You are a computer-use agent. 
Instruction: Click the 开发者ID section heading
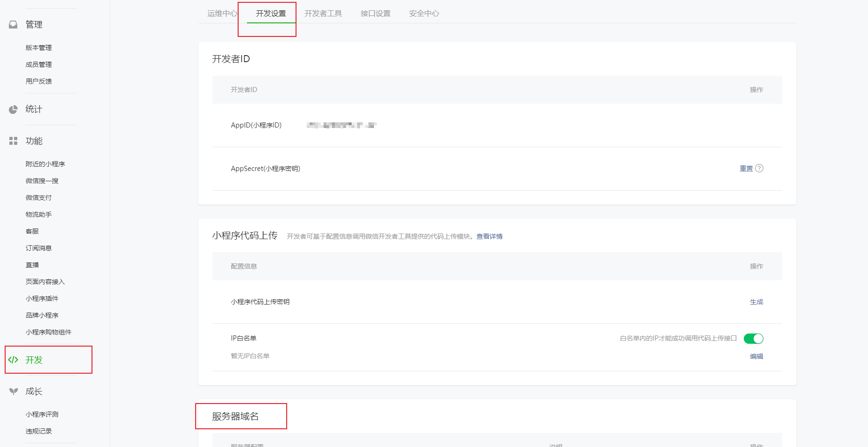[x=231, y=59]
